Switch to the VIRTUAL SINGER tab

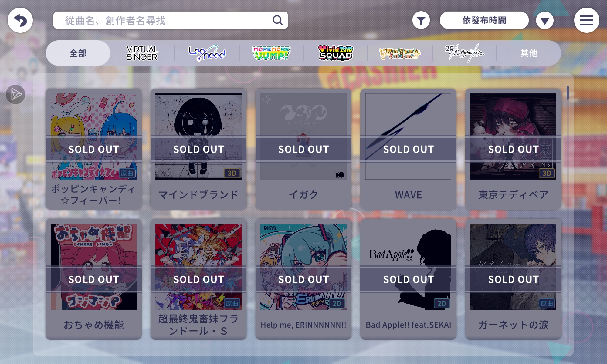142,53
